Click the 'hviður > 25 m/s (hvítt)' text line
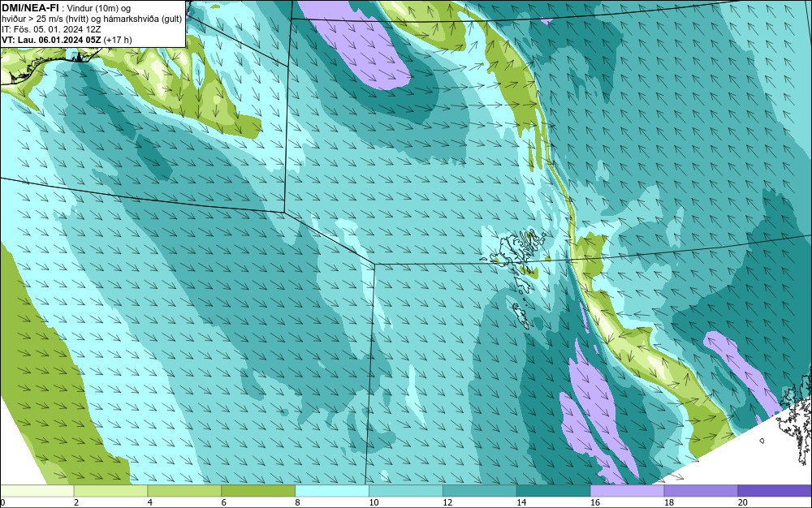 tap(92, 19)
